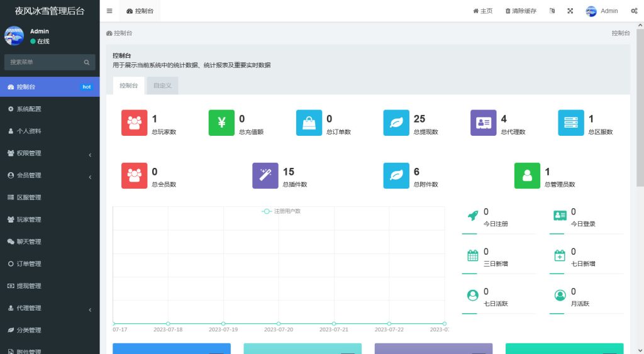644x354 pixels.
Task: Click the user circle 月活跃 icon
Action: (560, 296)
